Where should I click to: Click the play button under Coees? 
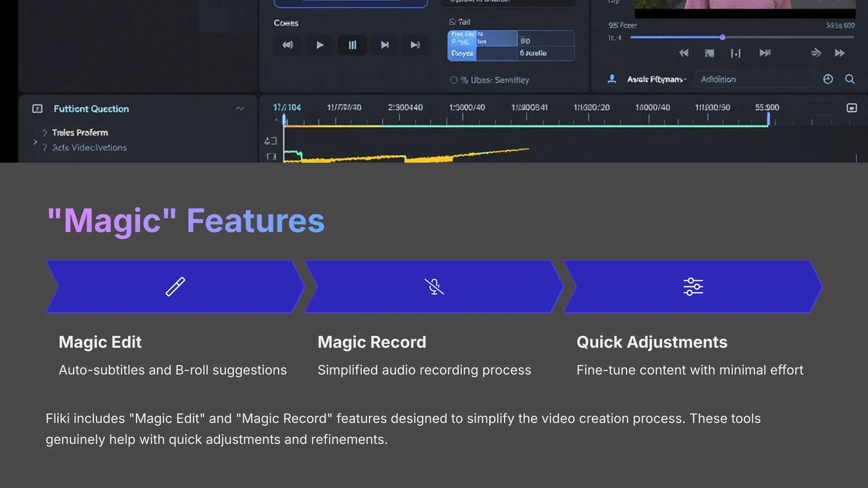[320, 45]
